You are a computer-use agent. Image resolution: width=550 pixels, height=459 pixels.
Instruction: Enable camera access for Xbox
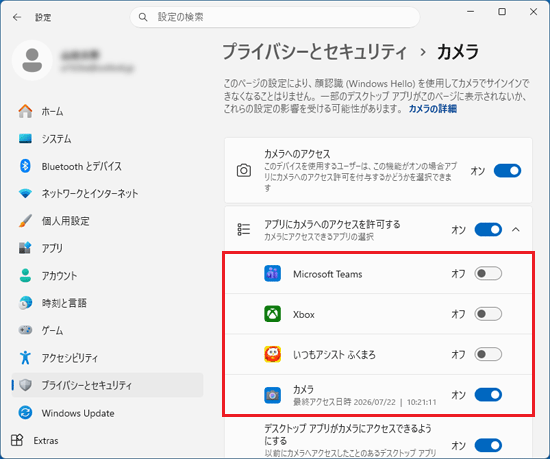488,314
